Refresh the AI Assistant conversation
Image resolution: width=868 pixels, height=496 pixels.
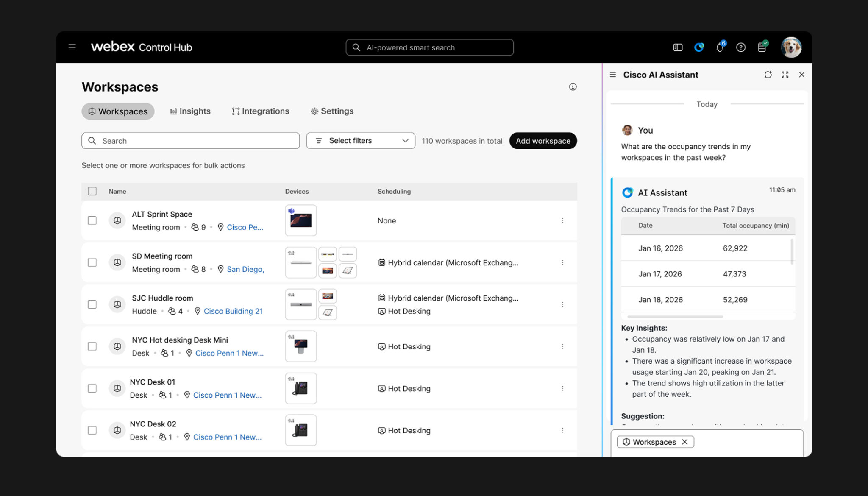(768, 75)
